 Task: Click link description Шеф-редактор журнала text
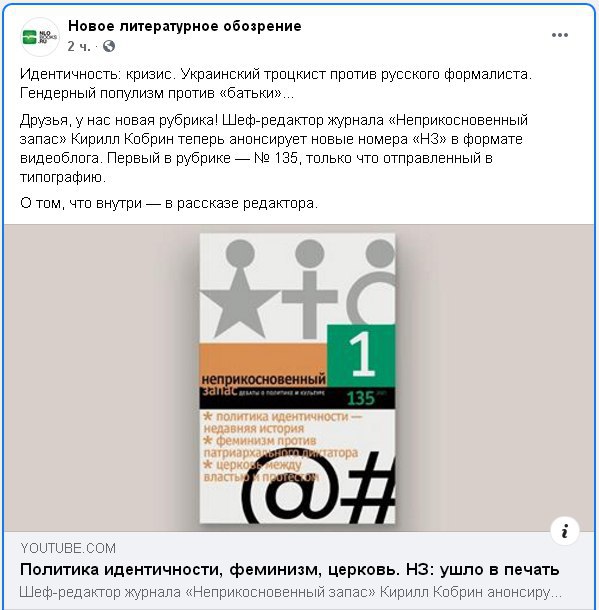(291, 592)
